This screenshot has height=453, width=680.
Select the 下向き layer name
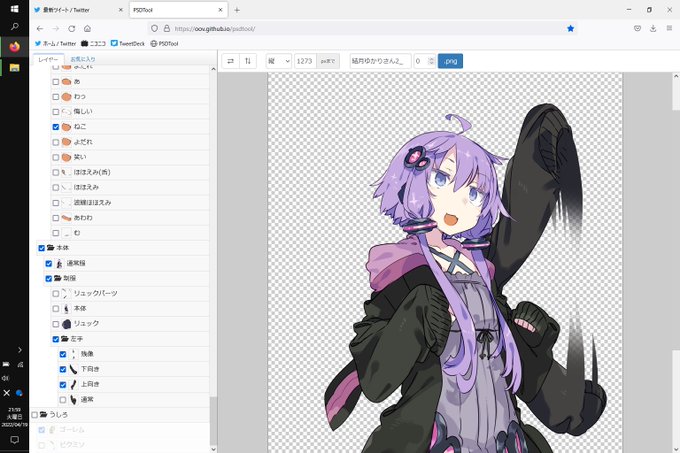click(x=90, y=369)
